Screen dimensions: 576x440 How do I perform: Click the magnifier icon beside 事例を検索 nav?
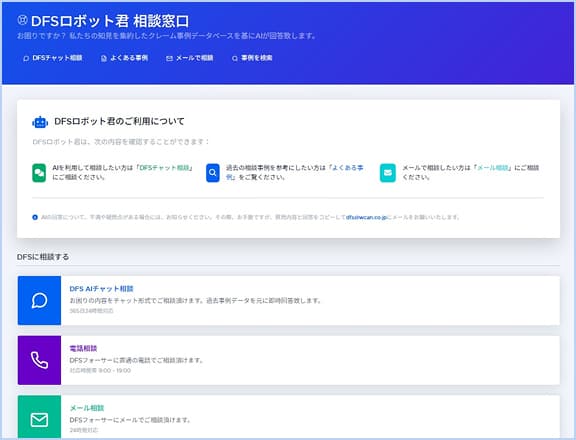(235, 58)
